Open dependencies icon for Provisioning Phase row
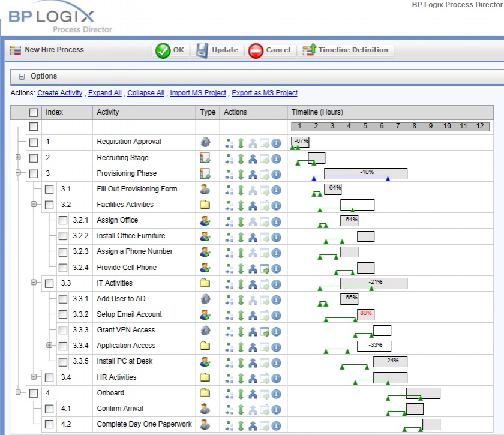This screenshot has width=504, height=435. [253, 175]
